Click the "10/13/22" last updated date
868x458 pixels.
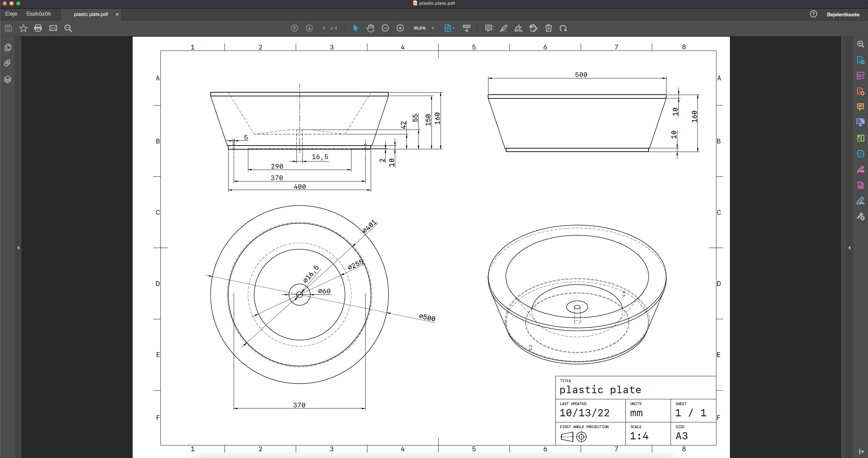pyautogui.click(x=584, y=413)
